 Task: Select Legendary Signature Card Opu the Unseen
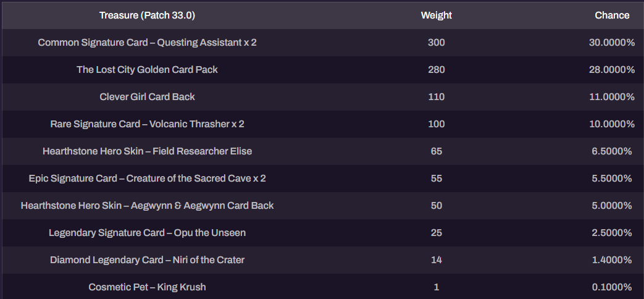pos(147,232)
